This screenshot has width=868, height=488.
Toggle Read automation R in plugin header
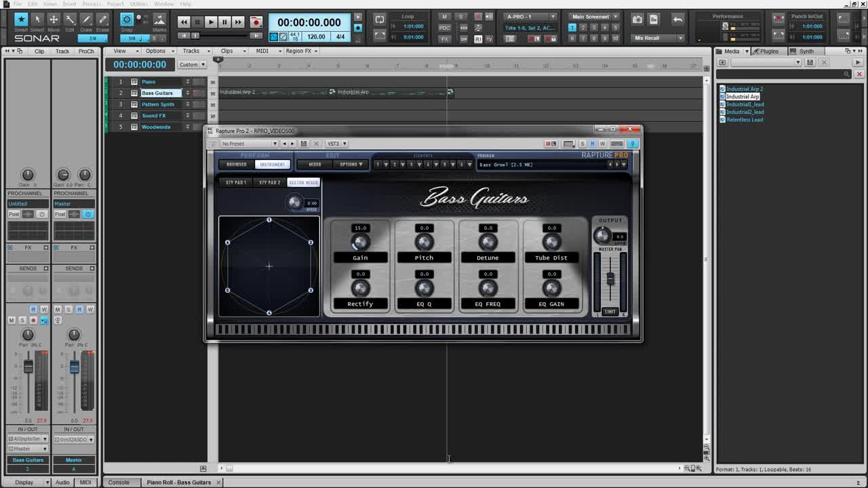click(x=592, y=144)
